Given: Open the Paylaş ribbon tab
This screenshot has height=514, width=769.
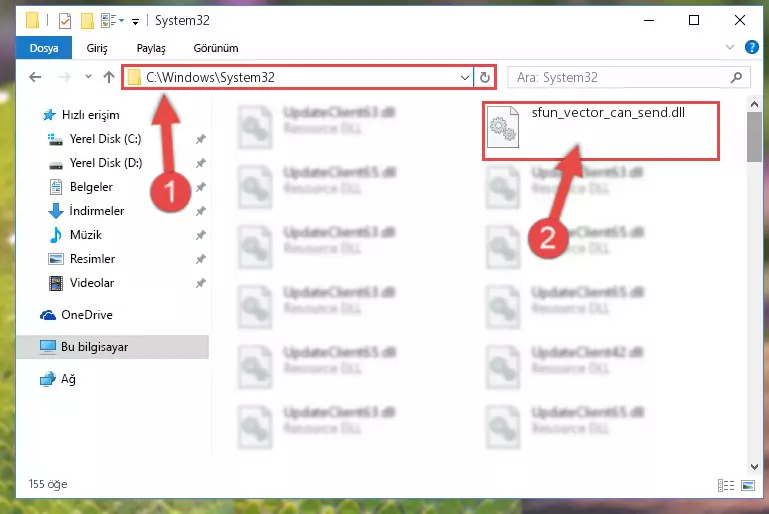Looking at the screenshot, I should coord(151,48).
